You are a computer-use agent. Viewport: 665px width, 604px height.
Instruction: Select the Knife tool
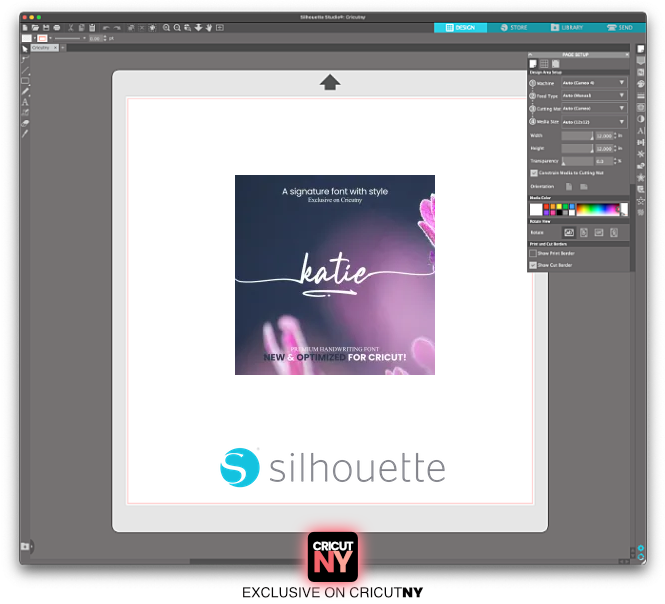pos(25,134)
